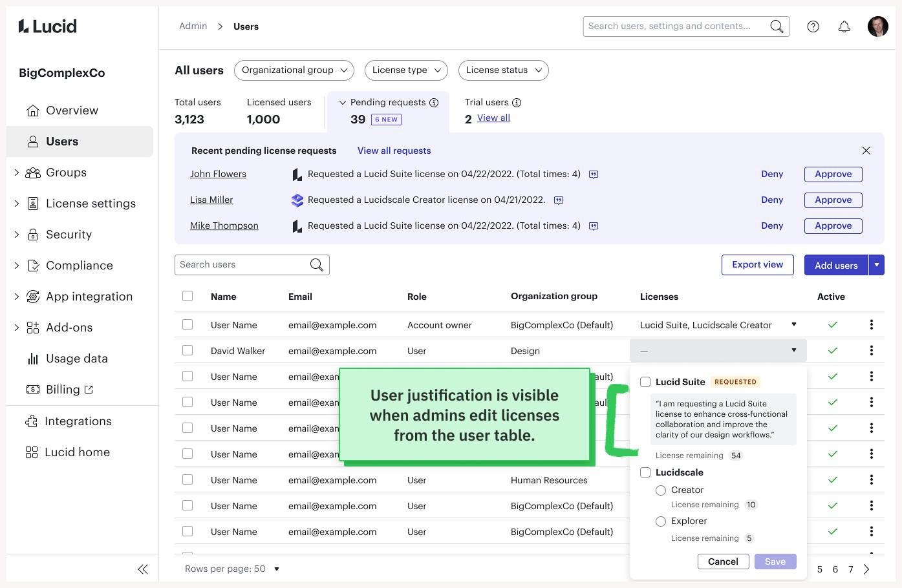
Task: Click the Search users magnifier icon
Action: [x=317, y=265]
